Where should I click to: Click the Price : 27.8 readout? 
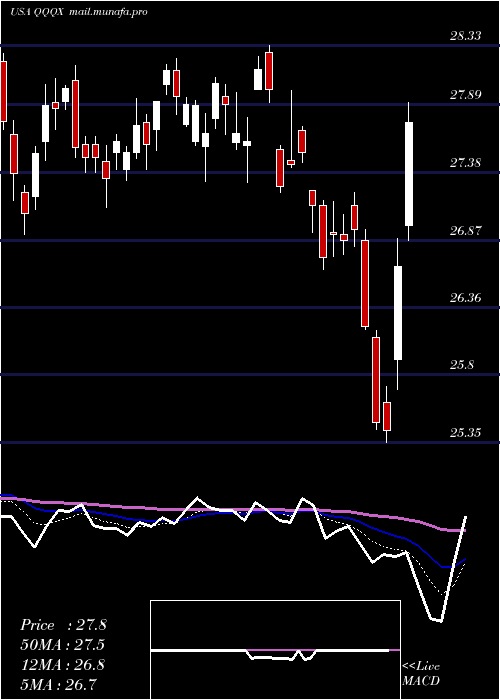[63, 625]
